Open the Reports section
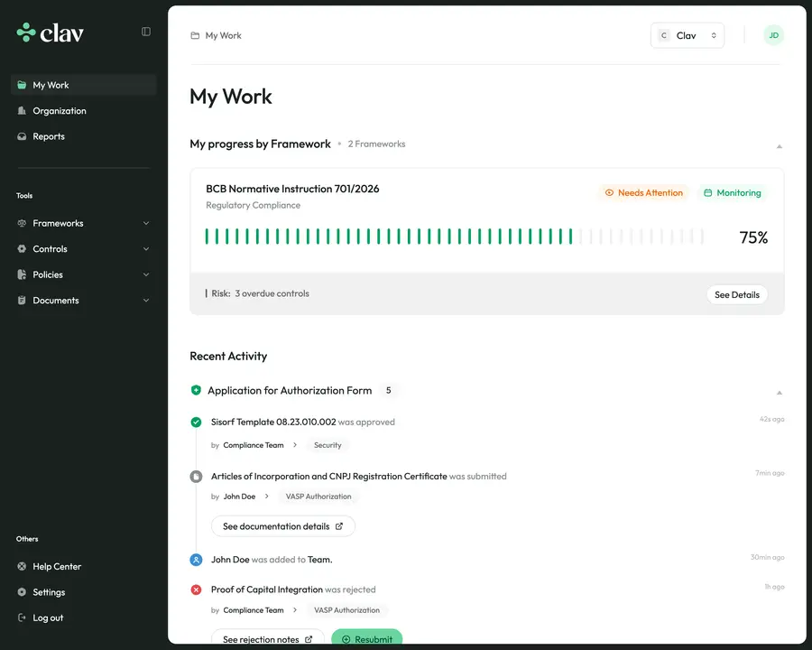The width and height of the screenshot is (812, 650). tap(49, 136)
